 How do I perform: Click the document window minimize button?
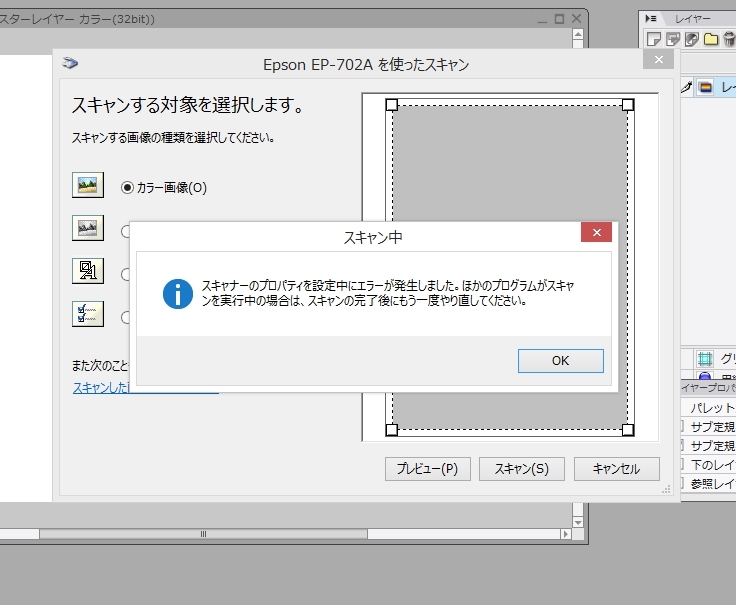click(x=543, y=20)
